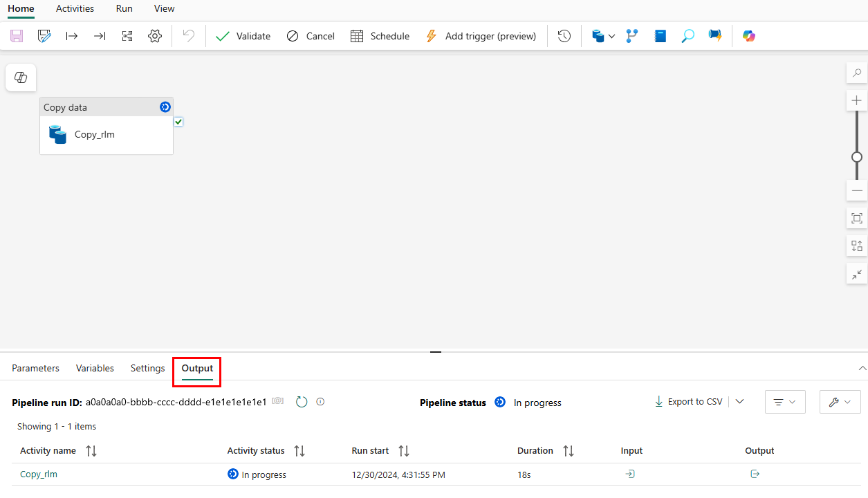Image resolution: width=868 pixels, height=498 pixels.
Task: Select the Output tab
Action: point(197,369)
